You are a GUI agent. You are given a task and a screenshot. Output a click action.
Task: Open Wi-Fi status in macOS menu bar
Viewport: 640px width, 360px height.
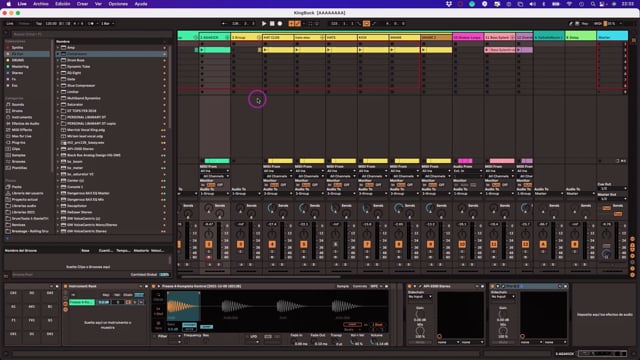[x=569, y=4]
